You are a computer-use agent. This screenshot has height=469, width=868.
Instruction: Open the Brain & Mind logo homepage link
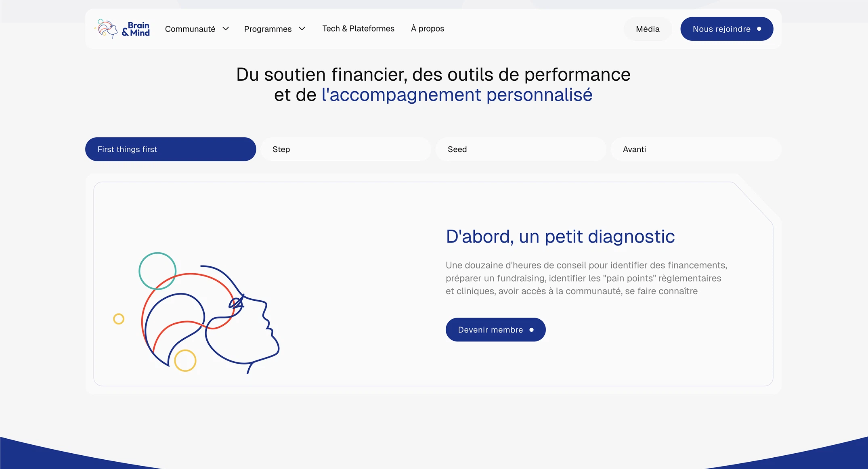coord(122,29)
